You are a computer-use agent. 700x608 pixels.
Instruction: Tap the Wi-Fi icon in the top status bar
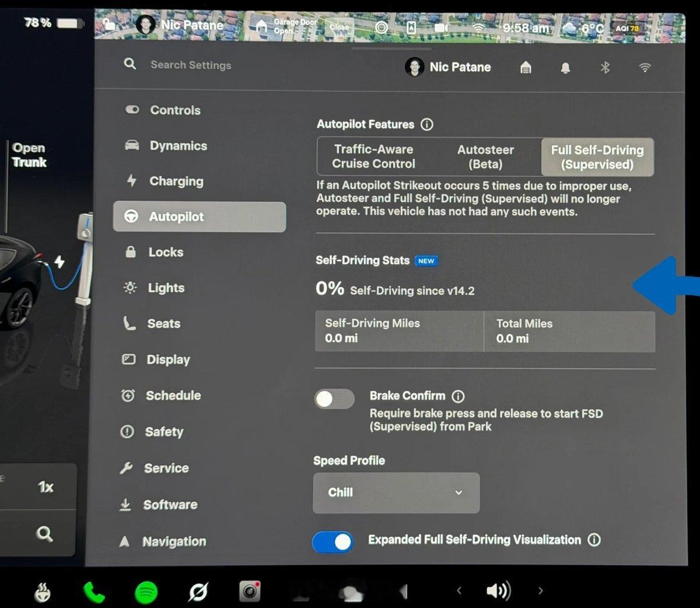[x=478, y=27]
